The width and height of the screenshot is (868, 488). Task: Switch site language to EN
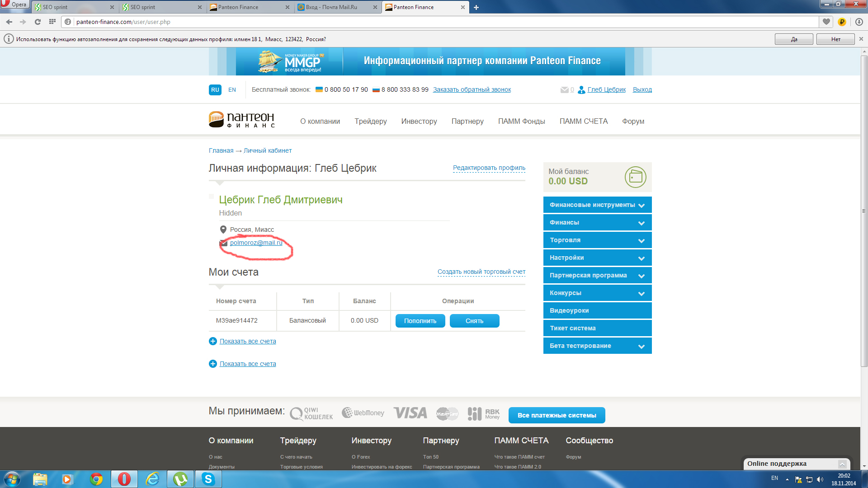(232, 90)
